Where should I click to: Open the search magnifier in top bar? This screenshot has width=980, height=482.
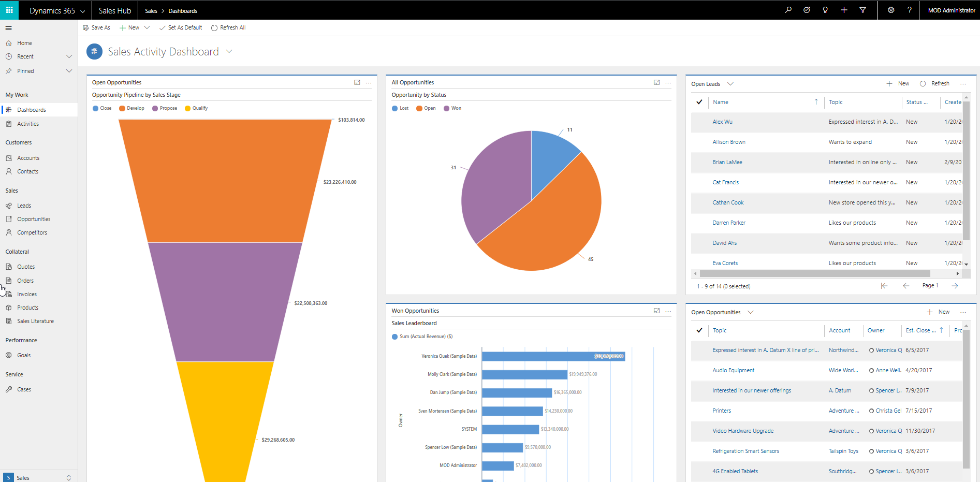coord(788,10)
